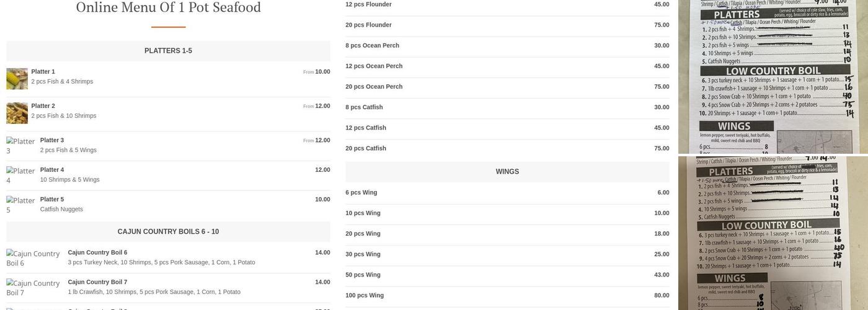Choose the 20 pcs Catfish item
Image resolution: width=868 pixels, height=310 pixels.
click(366, 148)
